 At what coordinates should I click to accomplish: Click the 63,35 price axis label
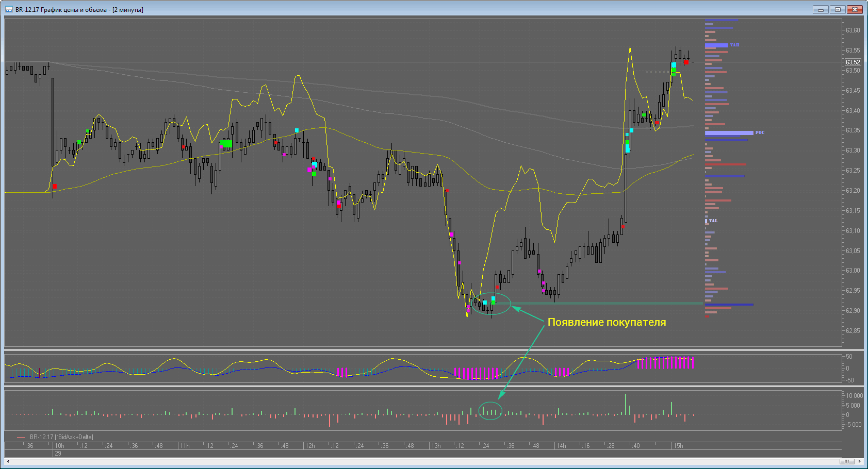pyautogui.click(x=853, y=130)
